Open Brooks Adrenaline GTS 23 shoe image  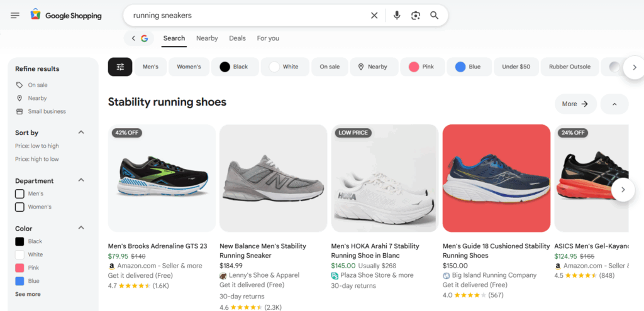[162, 178]
